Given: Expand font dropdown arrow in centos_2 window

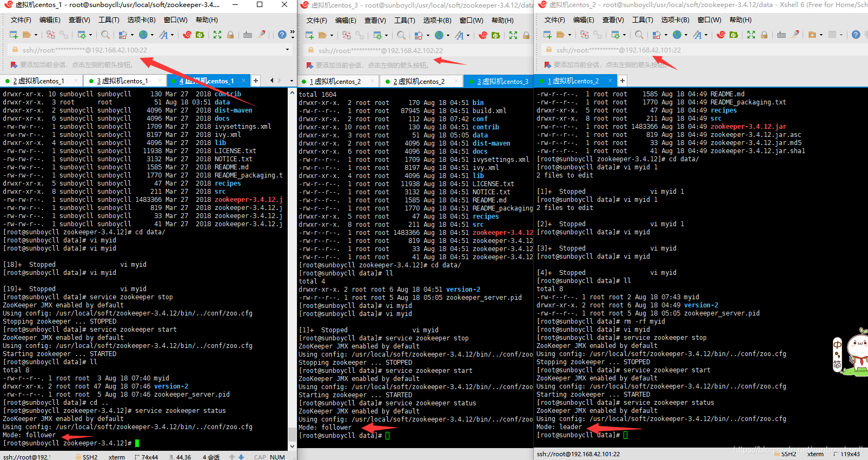Looking at the screenshot, I should (x=706, y=35).
